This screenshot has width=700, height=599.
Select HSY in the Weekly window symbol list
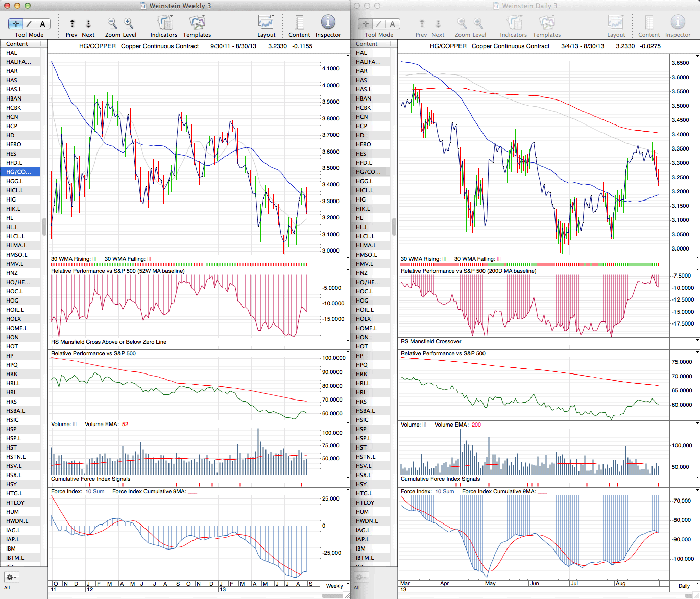(11, 484)
